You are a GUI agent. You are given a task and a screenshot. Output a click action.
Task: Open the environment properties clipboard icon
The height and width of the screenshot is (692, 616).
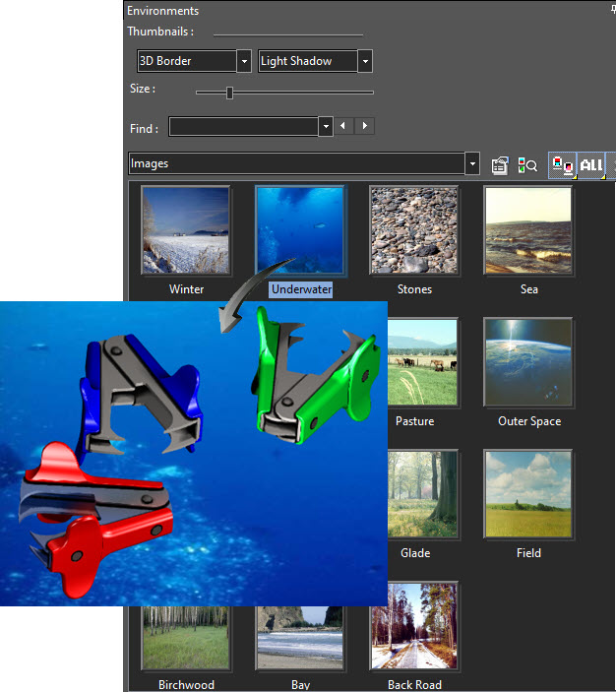coord(500,166)
